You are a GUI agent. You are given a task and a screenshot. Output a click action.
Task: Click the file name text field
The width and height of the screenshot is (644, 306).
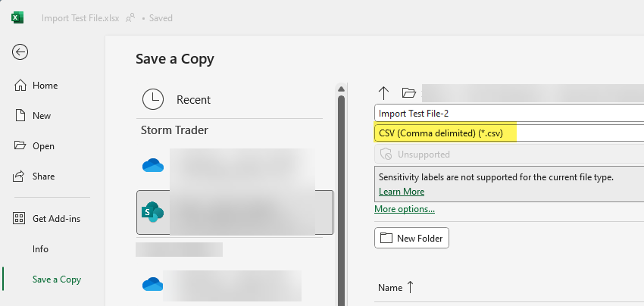point(508,113)
